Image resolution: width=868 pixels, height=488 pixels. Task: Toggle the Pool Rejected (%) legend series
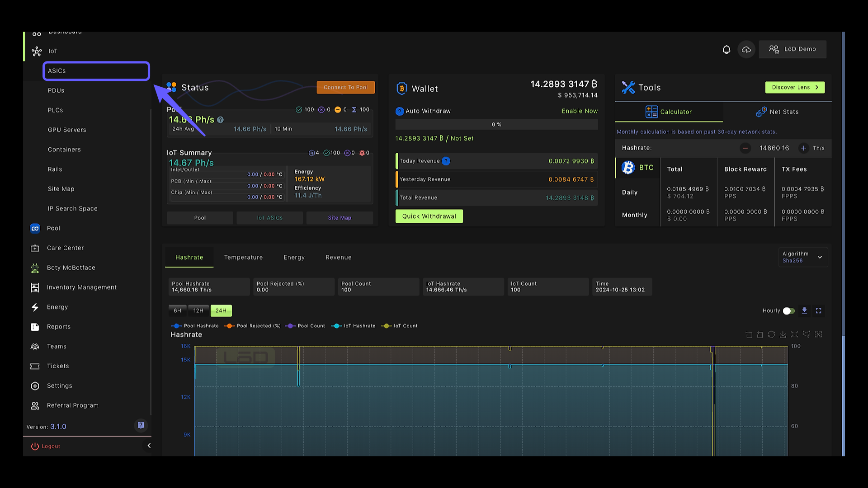click(253, 326)
